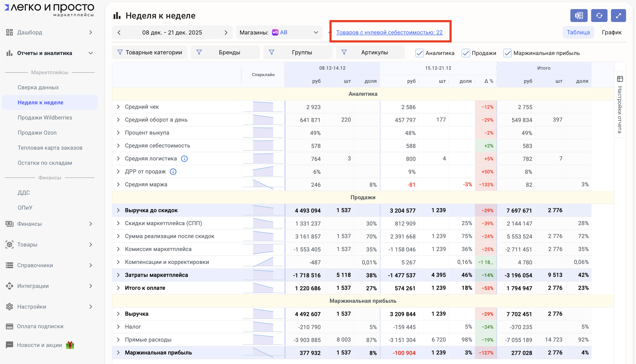Click info icon next to ДРР от продаж
This screenshot has width=636, height=364.
(x=173, y=172)
